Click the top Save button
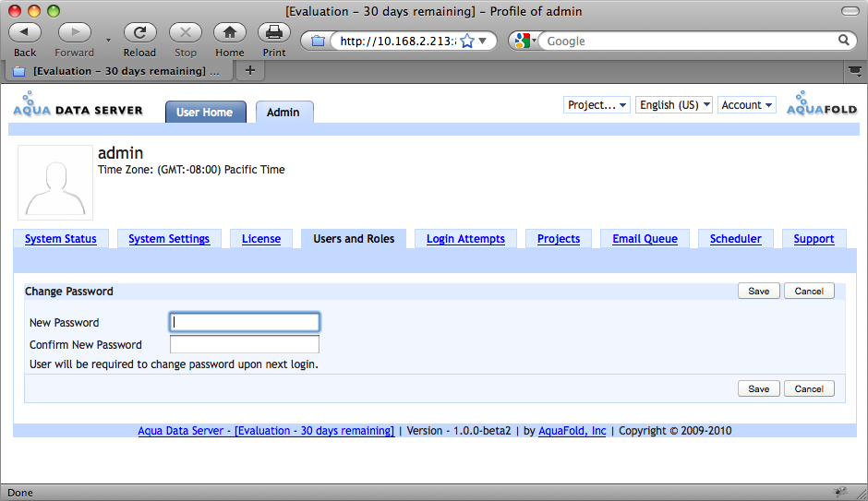 click(x=759, y=292)
